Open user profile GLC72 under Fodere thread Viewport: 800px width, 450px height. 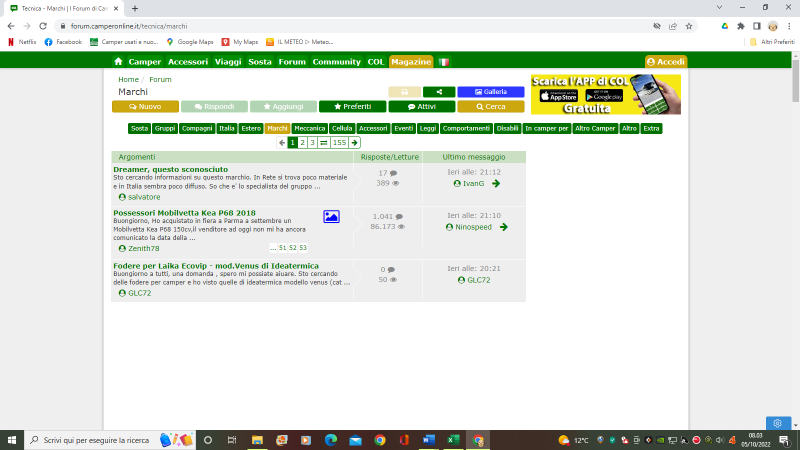tap(135, 293)
